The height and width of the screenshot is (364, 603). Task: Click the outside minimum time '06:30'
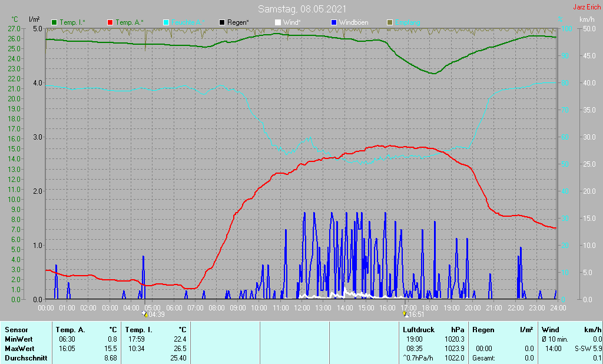tap(67, 339)
